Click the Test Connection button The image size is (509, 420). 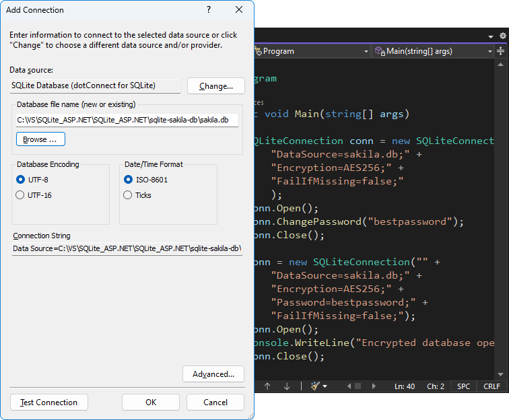click(x=49, y=402)
